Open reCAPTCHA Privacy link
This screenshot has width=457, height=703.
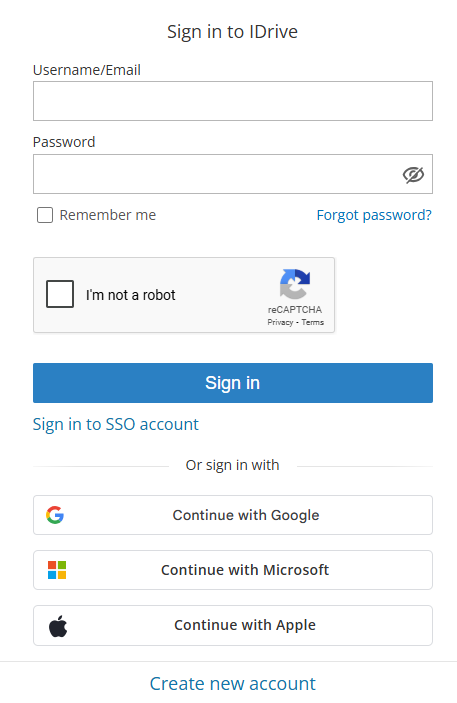(280, 322)
